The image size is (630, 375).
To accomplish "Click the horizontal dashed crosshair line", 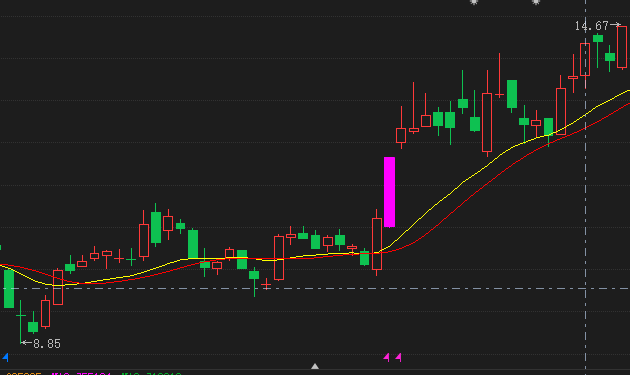I will 315,289.
